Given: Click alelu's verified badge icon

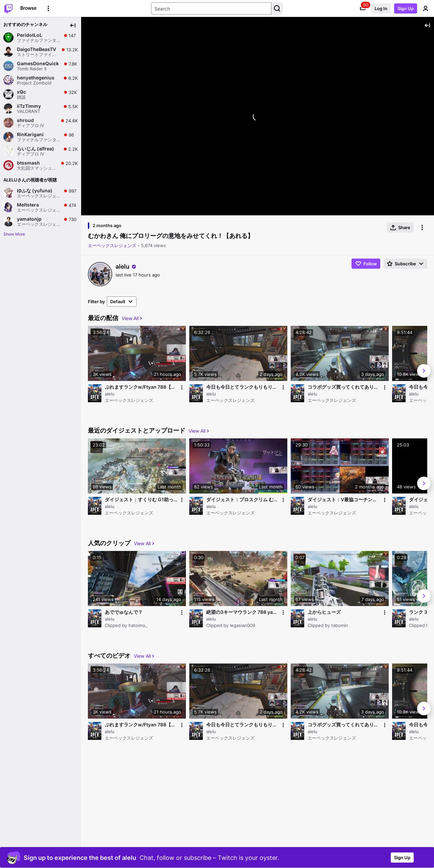Looking at the screenshot, I should point(134,267).
